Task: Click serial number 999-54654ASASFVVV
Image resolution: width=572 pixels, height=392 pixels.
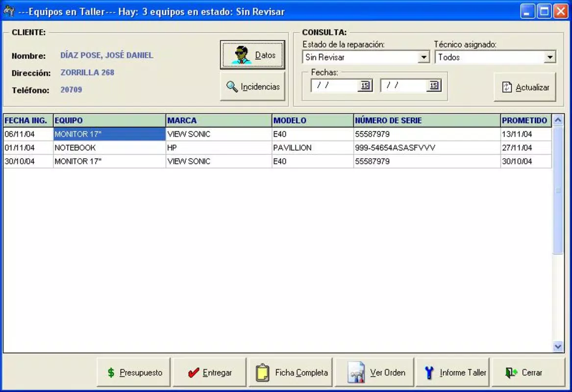Action: [427, 147]
